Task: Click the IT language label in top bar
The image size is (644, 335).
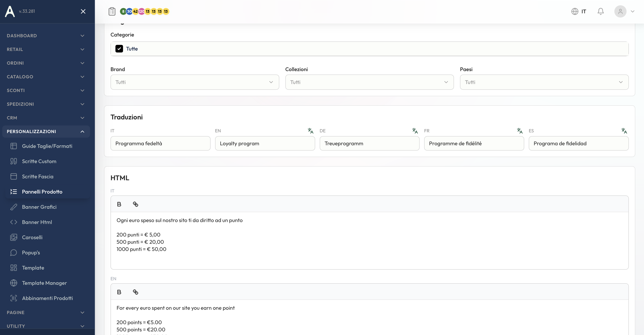Action: (x=584, y=12)
